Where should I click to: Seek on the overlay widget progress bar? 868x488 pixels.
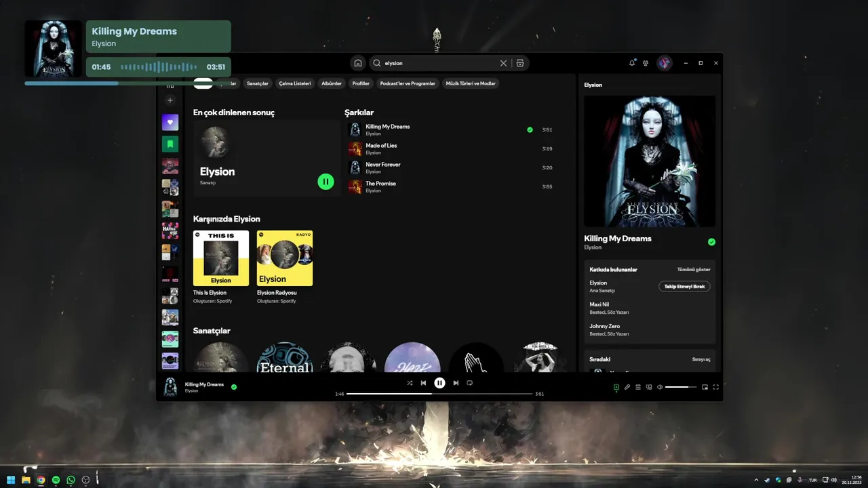coord(127,83)
